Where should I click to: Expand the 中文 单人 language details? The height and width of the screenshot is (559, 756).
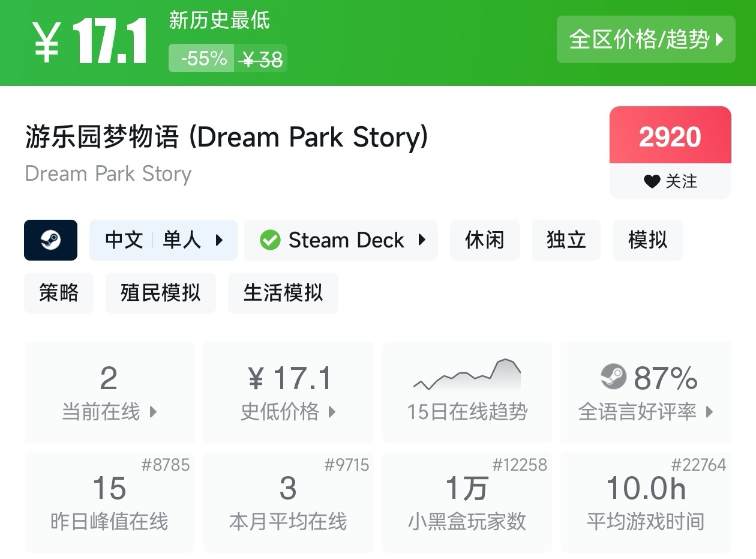[x=163, y=241]
